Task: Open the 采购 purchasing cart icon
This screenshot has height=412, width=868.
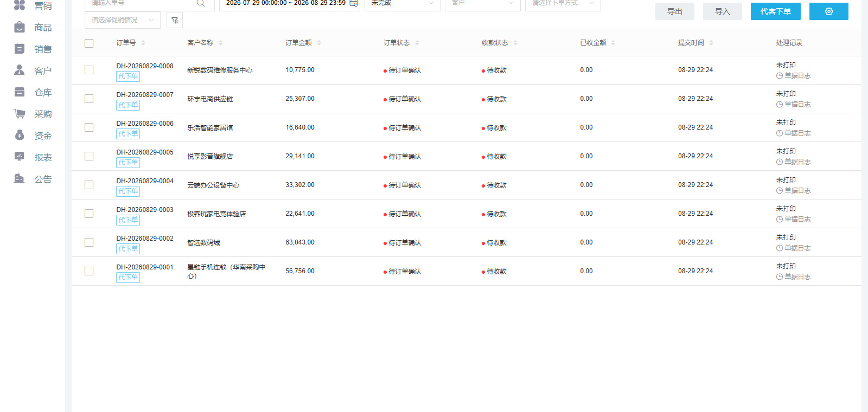Action: click(20, 114)
